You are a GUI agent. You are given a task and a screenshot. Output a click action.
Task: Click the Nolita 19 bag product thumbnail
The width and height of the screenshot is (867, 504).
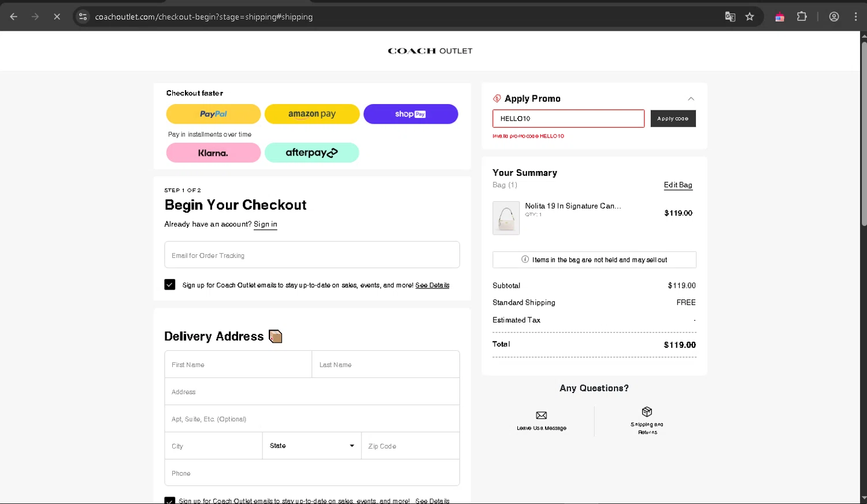[506, 218]
